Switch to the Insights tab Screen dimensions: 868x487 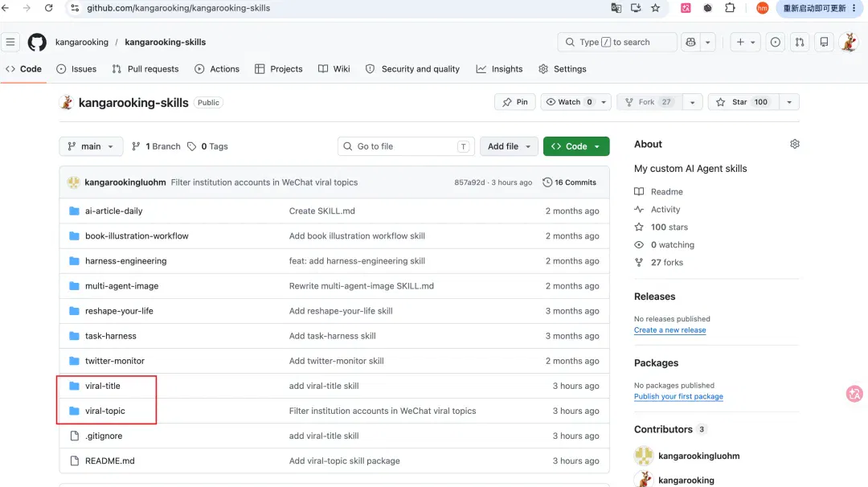pyautogui.click(x=499, y=68)
